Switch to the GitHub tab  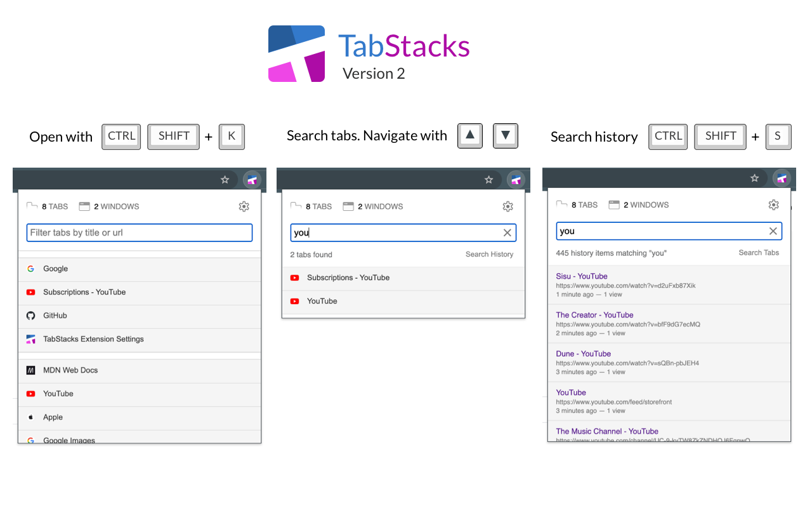point(140,316)
